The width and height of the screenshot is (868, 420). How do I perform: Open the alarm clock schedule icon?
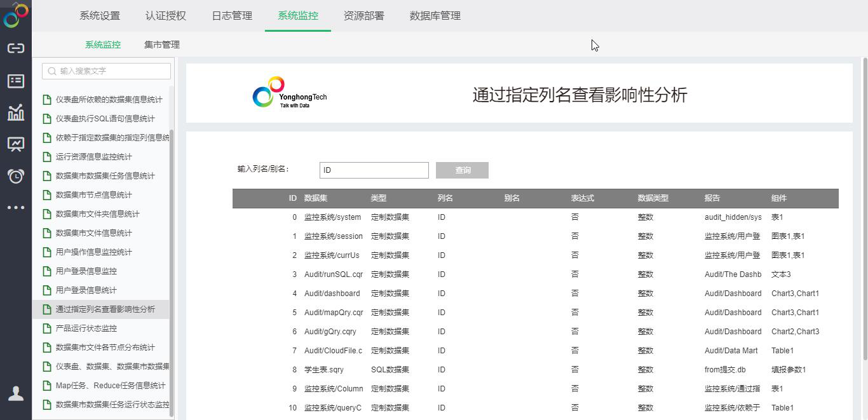pyautogui.click(x=16, y=176)
